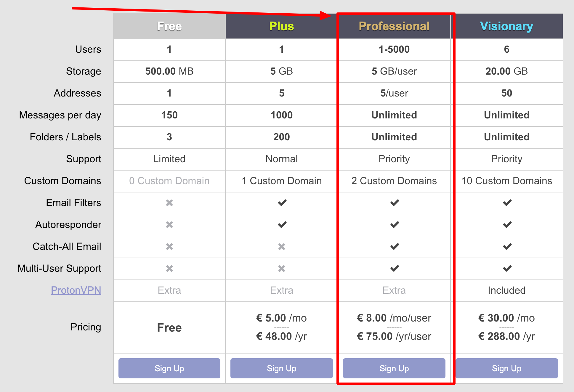Click the Email Filters X icon in Free column

[169, 203]
